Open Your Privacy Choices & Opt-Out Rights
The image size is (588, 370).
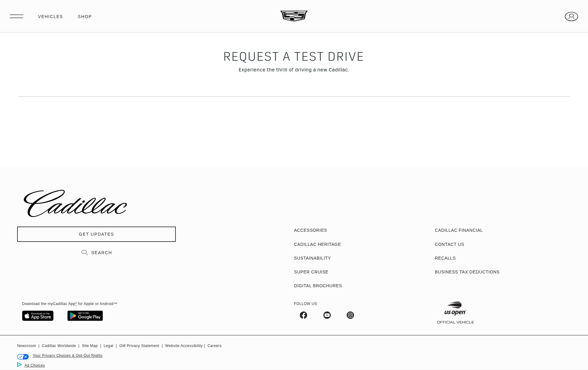67,356
